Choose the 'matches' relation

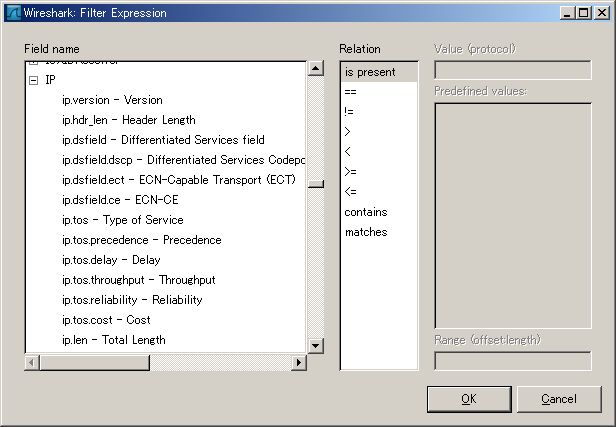379,232
